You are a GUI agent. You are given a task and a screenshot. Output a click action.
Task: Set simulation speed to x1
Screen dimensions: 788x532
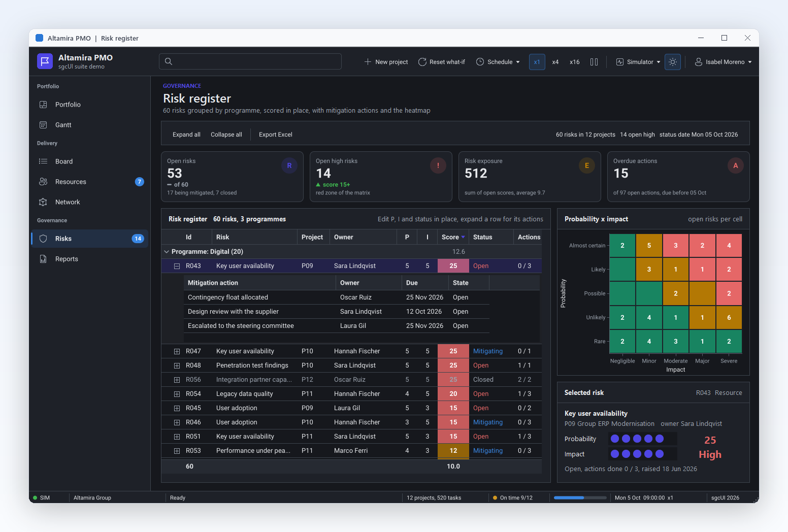click(x=537, y=62)
